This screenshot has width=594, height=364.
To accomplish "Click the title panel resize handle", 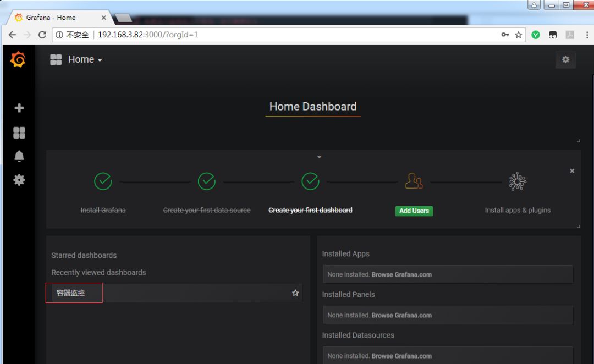I will [x=579, y=141].
